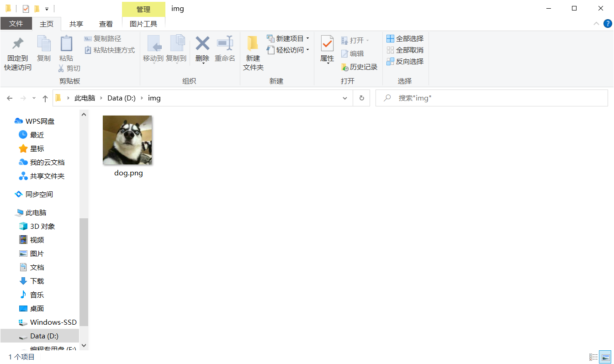The width and height of the screenshot is (614, 364).
Task: Click 反向选择 invert selection
Action: click(x=405, y=62)
